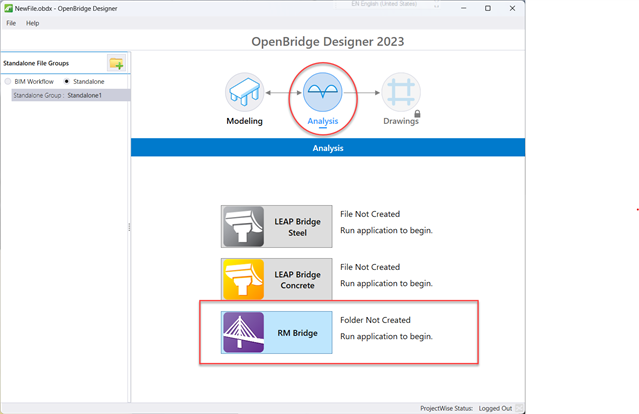The width and height of the screenshot is (639, 414).
Task: Launch RM Bridge application
Action: (x=277, y=333)
